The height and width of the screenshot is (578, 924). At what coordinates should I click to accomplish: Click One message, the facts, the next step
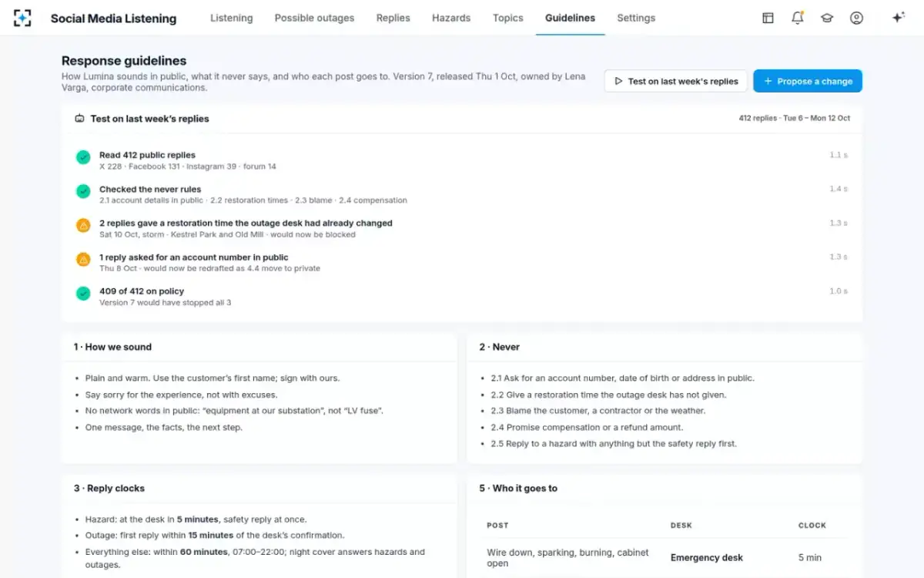click(164, 427)
